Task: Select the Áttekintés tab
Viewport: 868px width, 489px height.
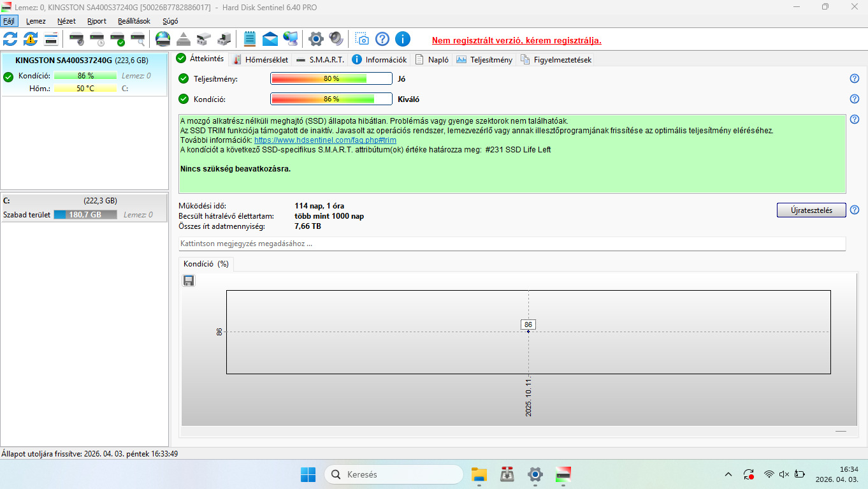Action: tap(200, 59)
